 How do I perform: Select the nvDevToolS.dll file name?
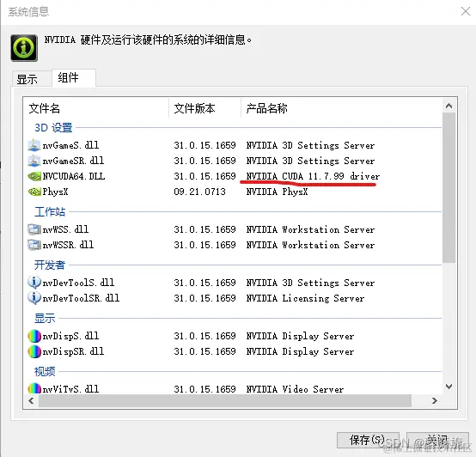pos(78,283)
